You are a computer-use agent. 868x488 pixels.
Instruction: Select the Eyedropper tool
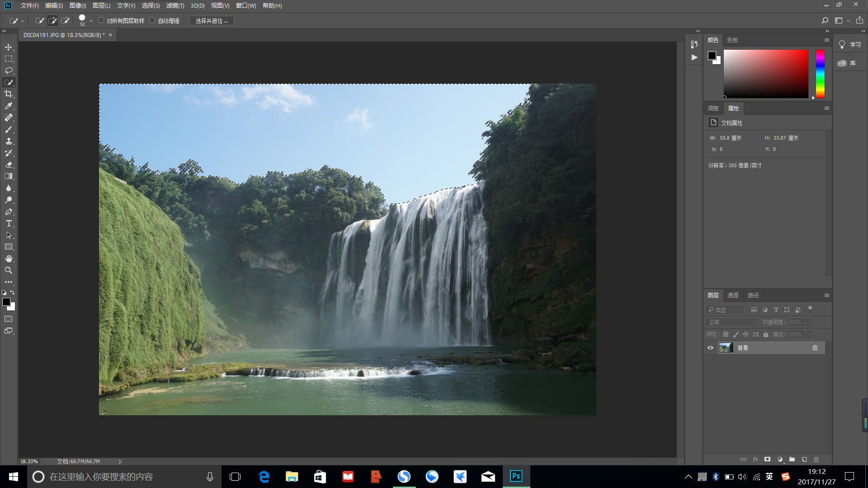(x=9, y=106)
